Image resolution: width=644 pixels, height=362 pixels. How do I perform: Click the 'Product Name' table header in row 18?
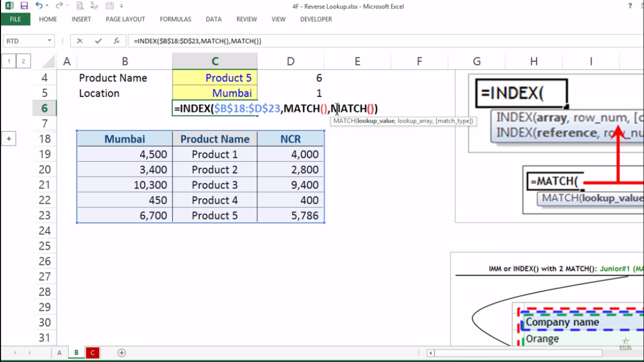coord(215,139)
